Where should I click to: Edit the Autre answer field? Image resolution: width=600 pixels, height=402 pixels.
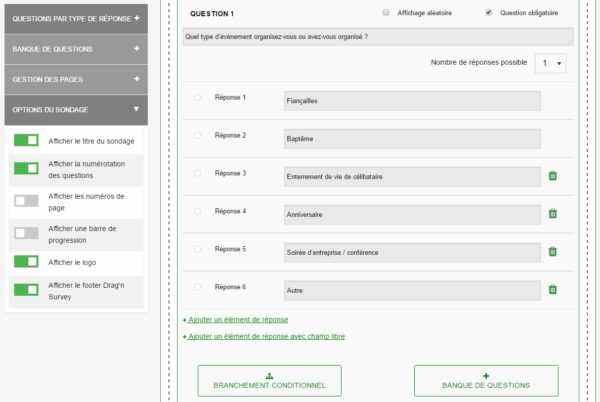(x=412, y=290)
